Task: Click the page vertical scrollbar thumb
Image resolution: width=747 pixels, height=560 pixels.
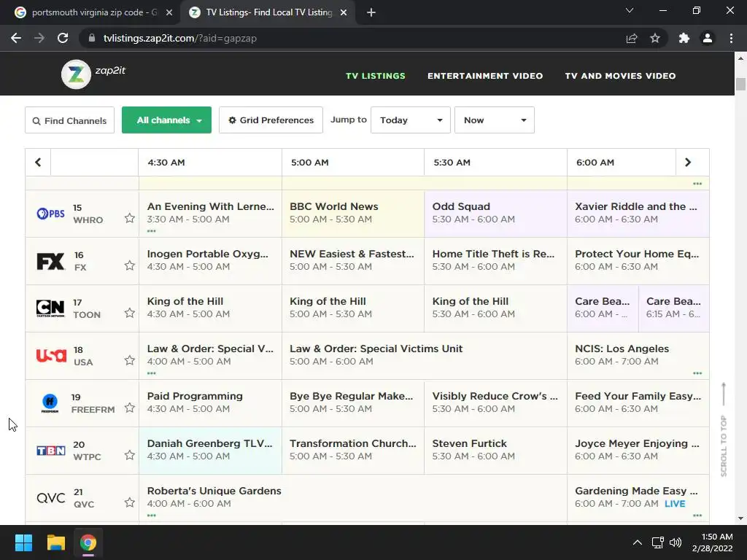Action: [740, 84]
